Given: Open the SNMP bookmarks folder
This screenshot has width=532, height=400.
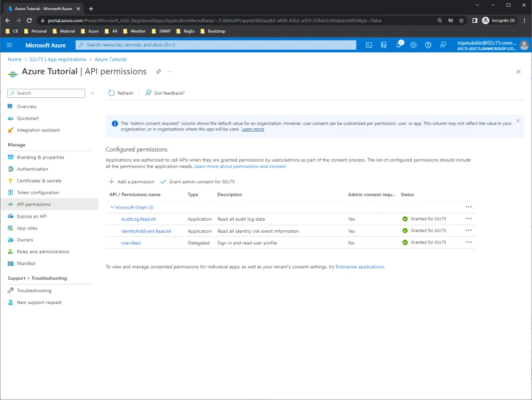Looking at the screenshot, I should 161,31.
